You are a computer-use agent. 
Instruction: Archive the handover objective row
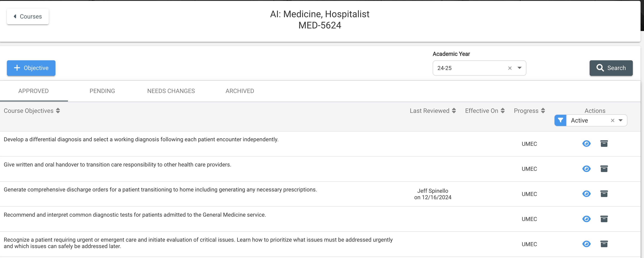[604, 169]
